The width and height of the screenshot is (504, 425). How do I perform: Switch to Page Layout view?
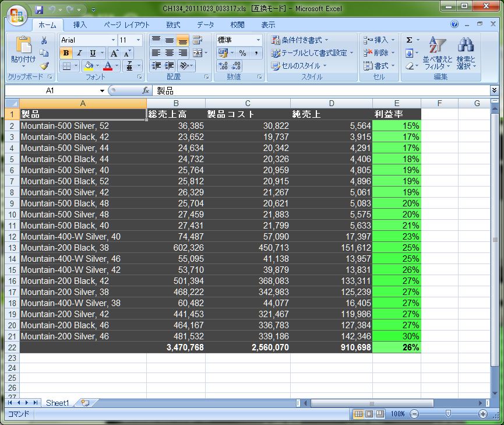tap(369, 414)
